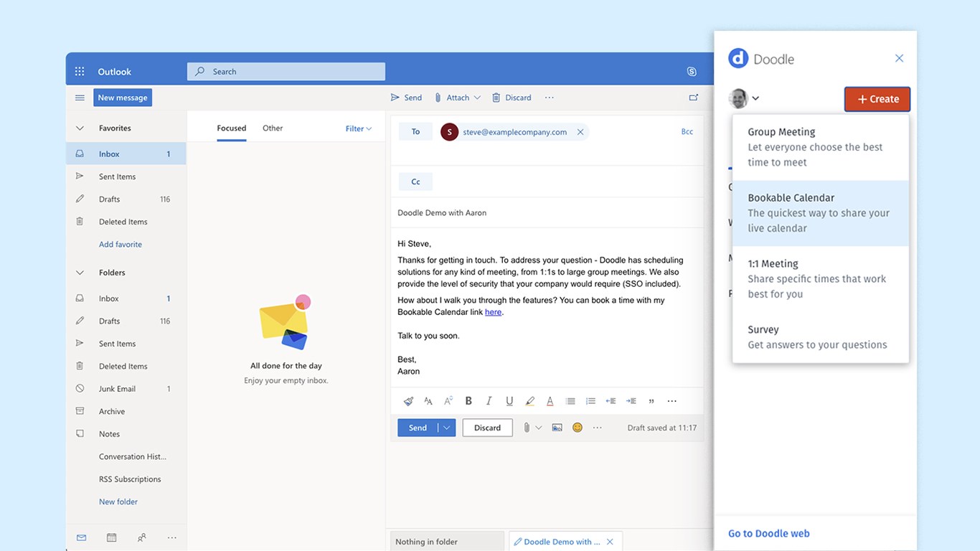
Task: Collapse the Favorites section
Action: [x=80, y=128]
